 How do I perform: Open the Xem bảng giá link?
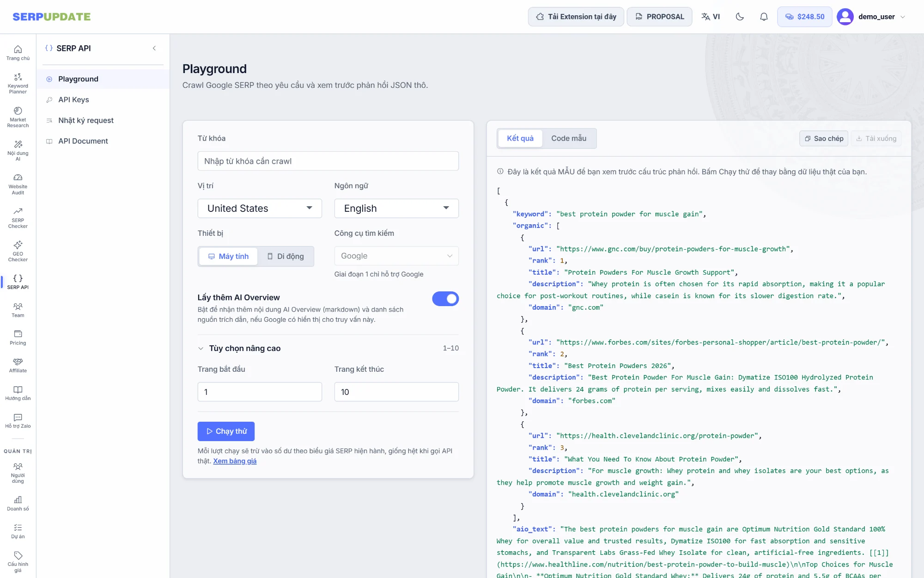point(235,461)
